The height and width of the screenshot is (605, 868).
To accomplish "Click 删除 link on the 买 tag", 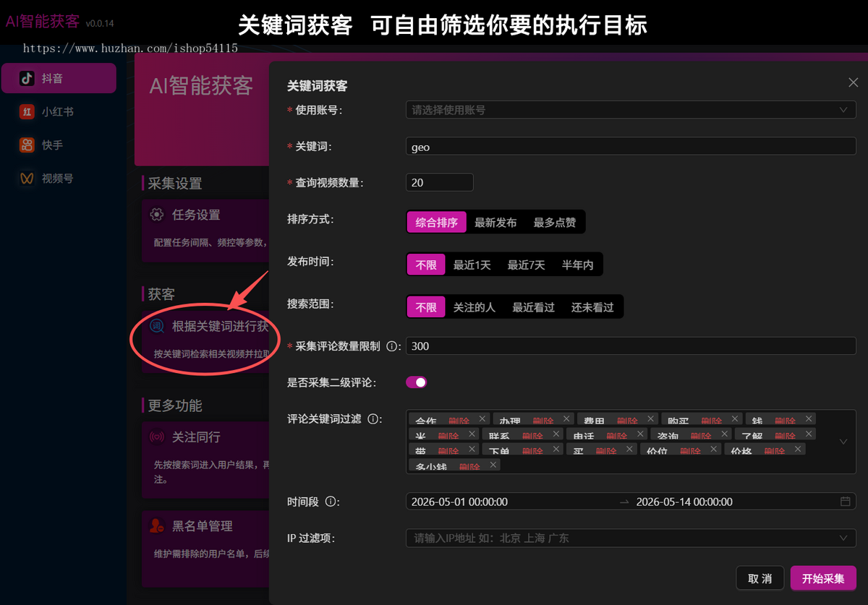I will click(606, 451).
